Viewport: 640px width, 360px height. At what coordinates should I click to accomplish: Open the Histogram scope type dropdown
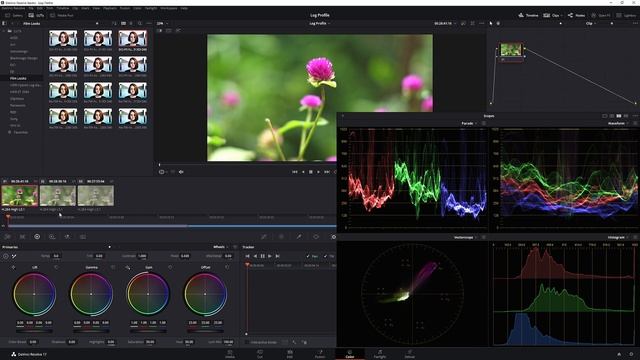pos(618,237)
